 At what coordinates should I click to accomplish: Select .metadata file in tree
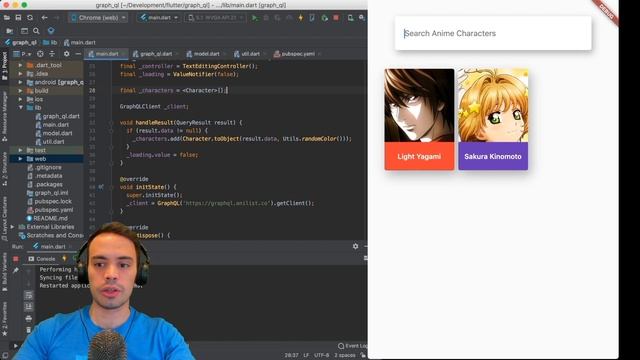pos(44,176)
